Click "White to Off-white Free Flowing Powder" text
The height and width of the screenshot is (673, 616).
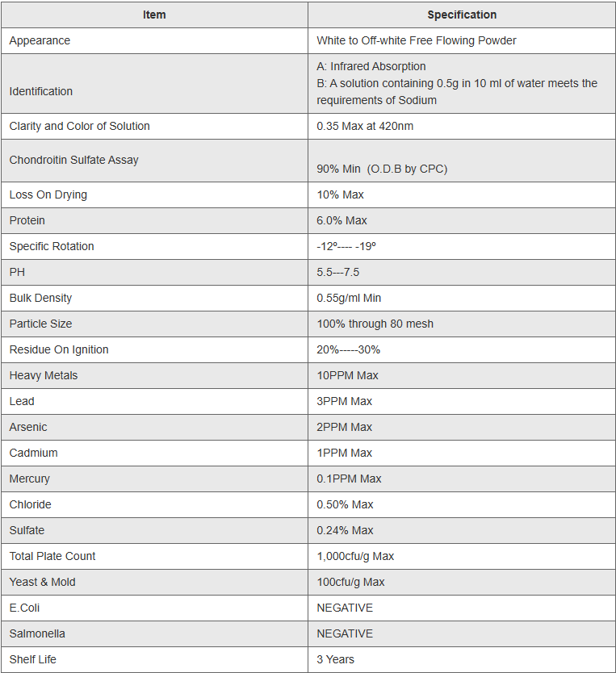click(x=417, y=40)
